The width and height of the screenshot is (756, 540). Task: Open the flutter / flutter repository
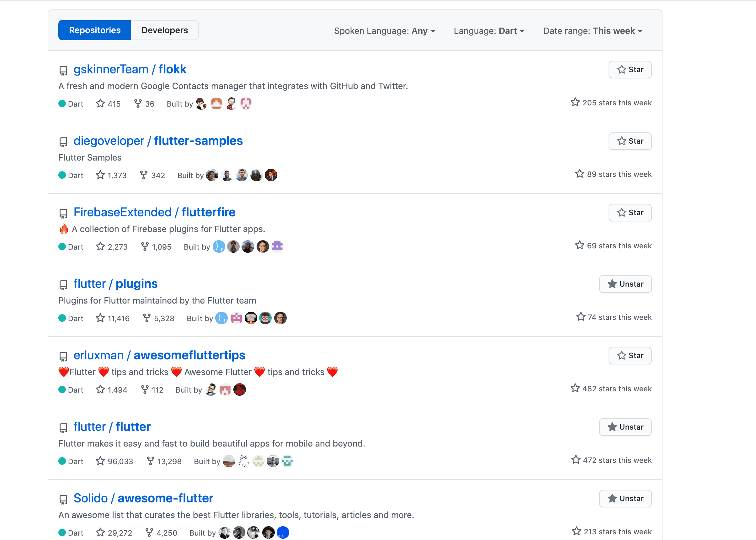(112, 426)
